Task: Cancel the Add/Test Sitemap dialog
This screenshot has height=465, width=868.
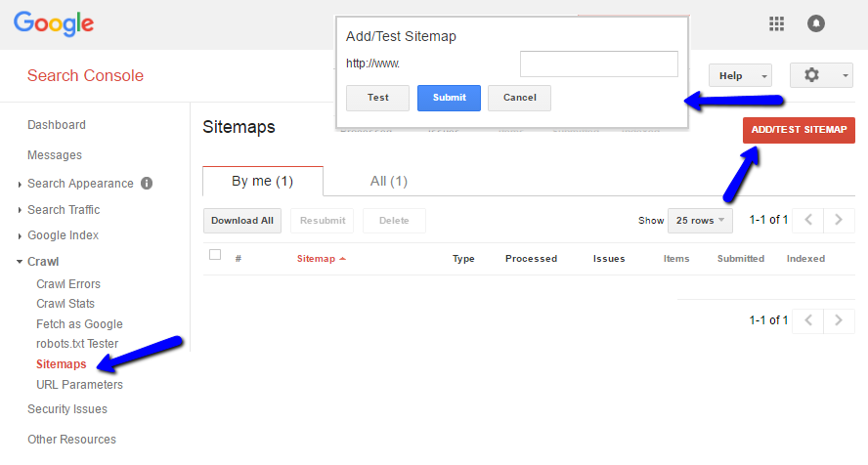Action: (x=519, y=98)
